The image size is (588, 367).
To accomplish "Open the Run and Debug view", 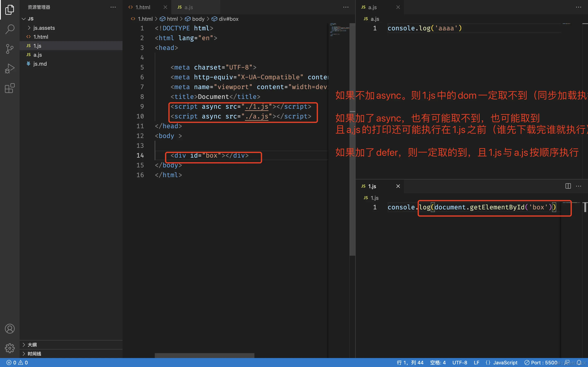I will [10, 69].
